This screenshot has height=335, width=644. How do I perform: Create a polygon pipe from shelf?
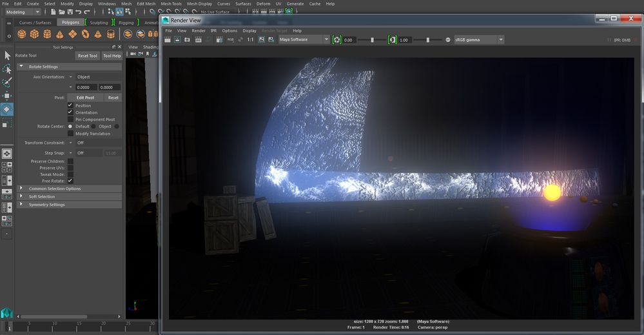111,34
